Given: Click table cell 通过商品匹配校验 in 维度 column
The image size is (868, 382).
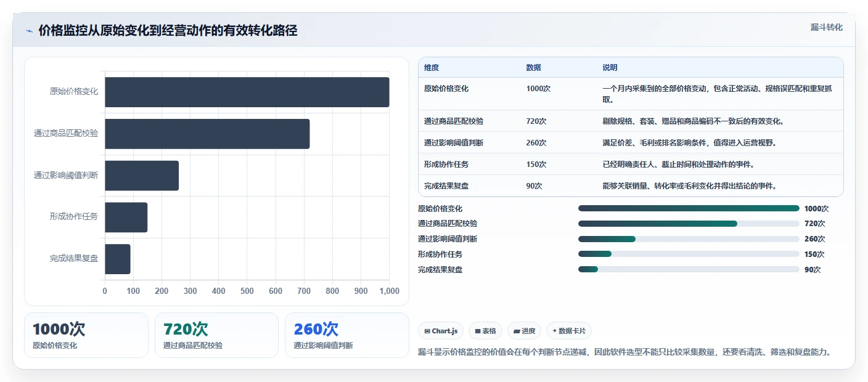Looking at the screenshot, I should [x=454, y=121].
